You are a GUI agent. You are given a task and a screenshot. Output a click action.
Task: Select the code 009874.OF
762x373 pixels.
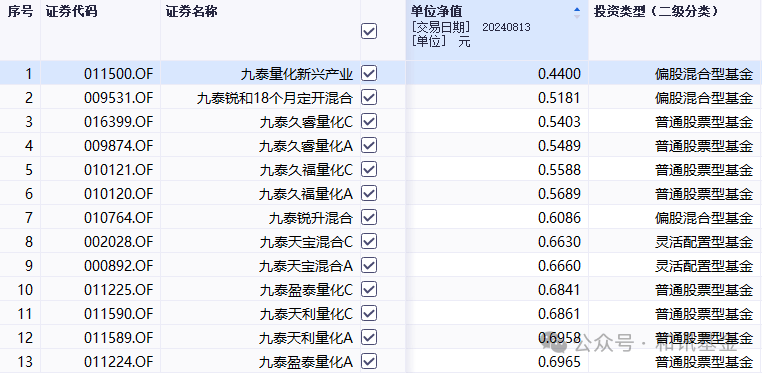point(119,146)
